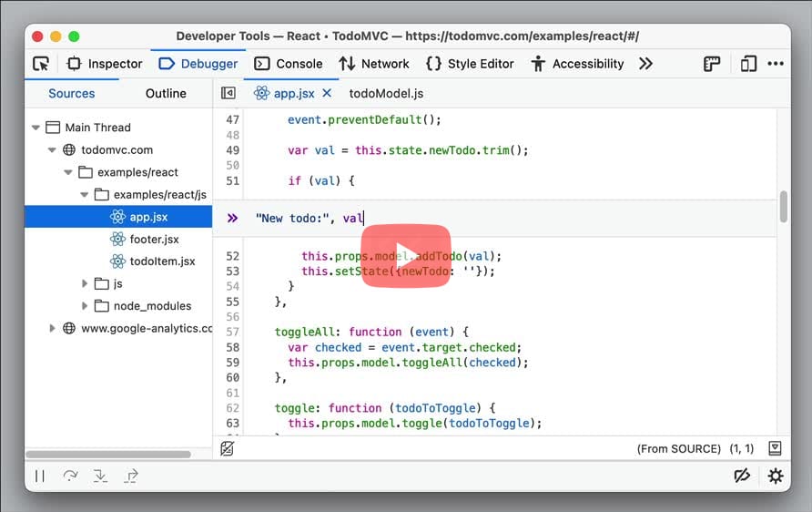The width and height of the screenshot is (812, 512).
Task: Click the green zoom window button
Action: pyautogui.click(x=74, y=36)
